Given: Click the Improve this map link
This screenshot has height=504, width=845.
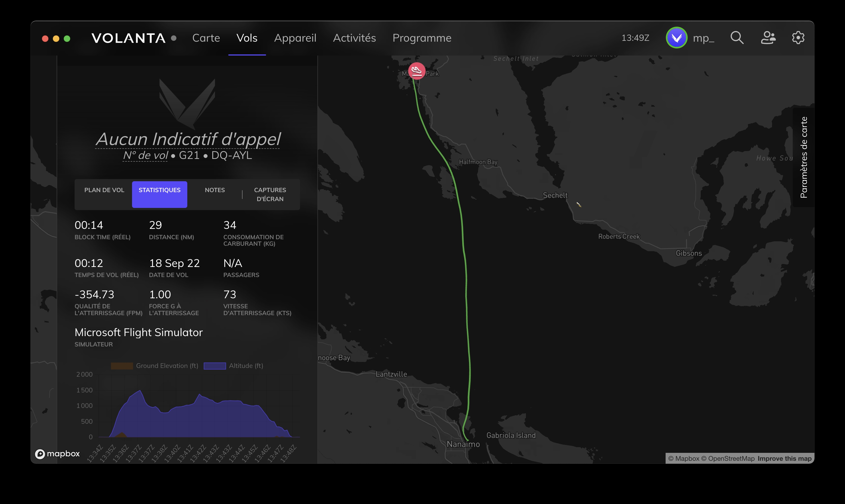Looking at the screenshot, I should tap(784, 459).
